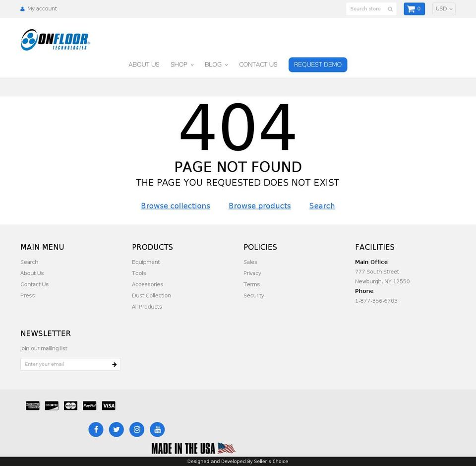Open the Contact Us menu item
This screenshot has width=476, height=466.
pos(258,65)
